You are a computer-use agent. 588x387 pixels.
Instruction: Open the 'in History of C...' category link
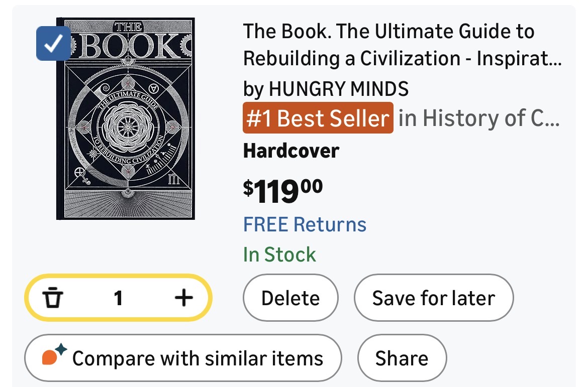[478, 118]
